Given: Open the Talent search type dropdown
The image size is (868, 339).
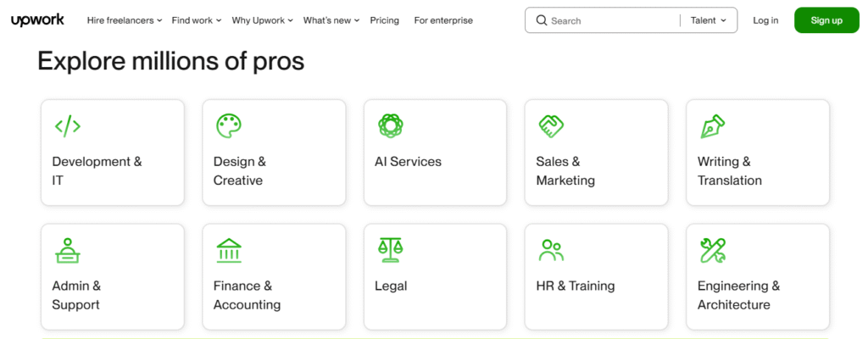Looking at the screenshot, I should 708,20.
